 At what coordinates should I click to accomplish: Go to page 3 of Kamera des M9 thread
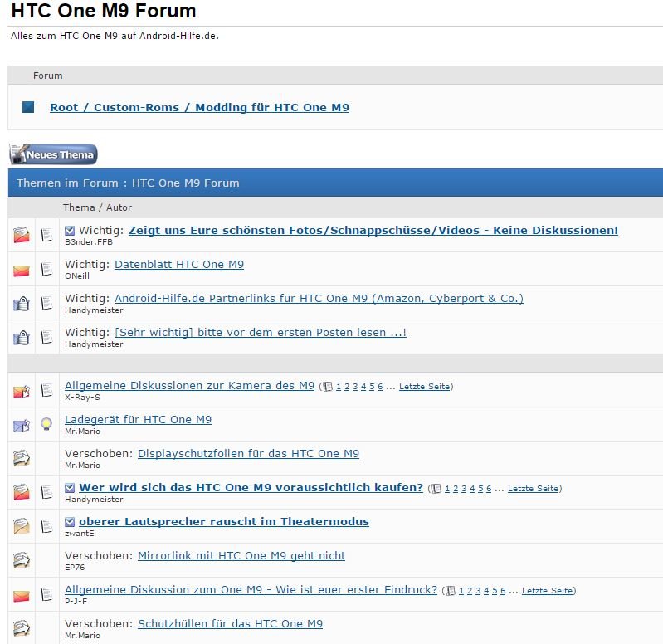coord(355,387)
